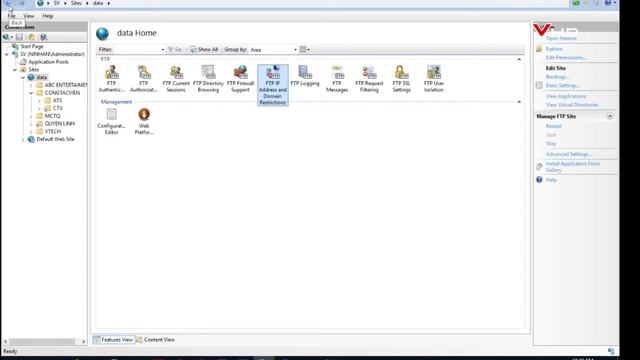This screenshot has height=360, width=640.
Task: Click Basic Settings action link
Action: 563,85
